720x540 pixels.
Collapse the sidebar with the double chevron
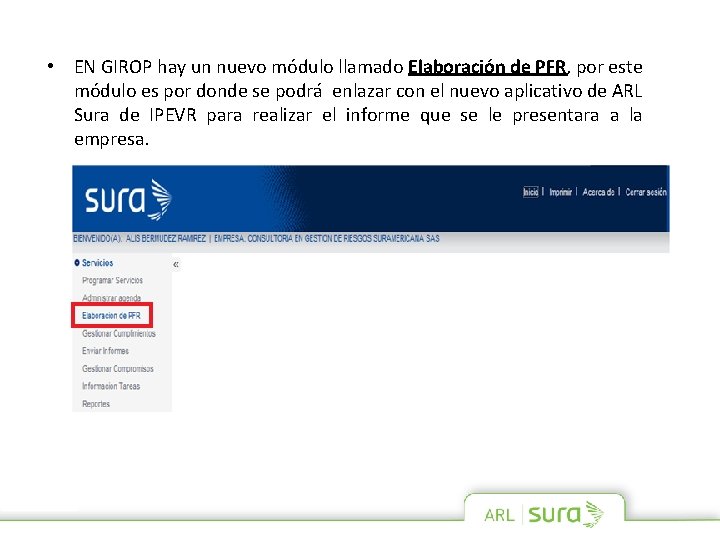click(176, 264)
